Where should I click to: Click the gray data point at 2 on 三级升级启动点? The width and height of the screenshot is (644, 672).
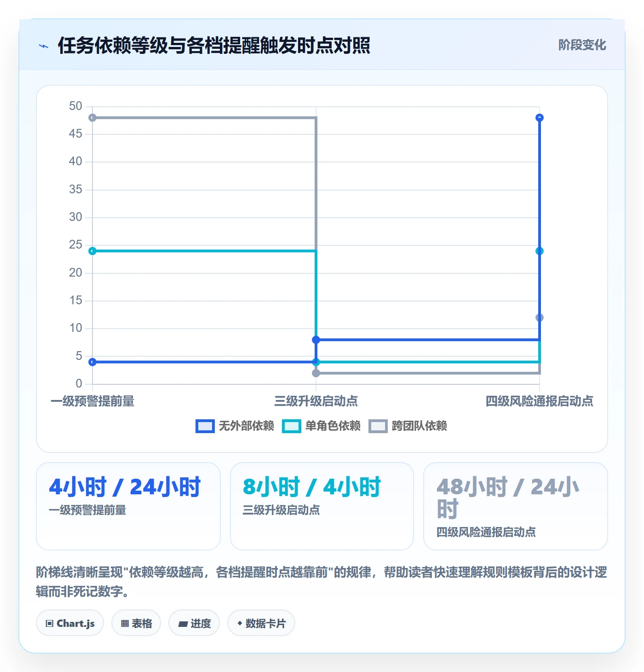tap(316, 373)
